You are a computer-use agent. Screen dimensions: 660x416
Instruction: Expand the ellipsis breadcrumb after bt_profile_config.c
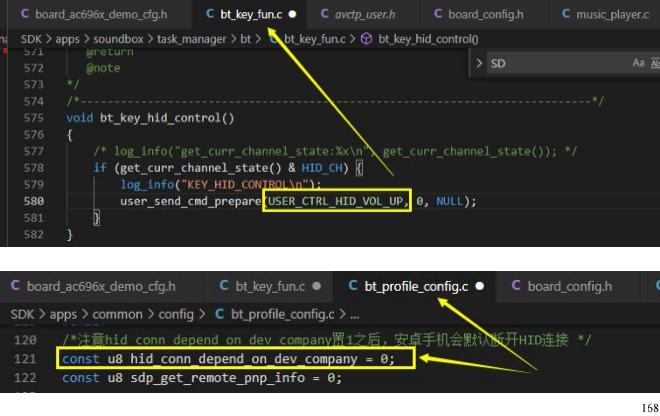(354, 314)
